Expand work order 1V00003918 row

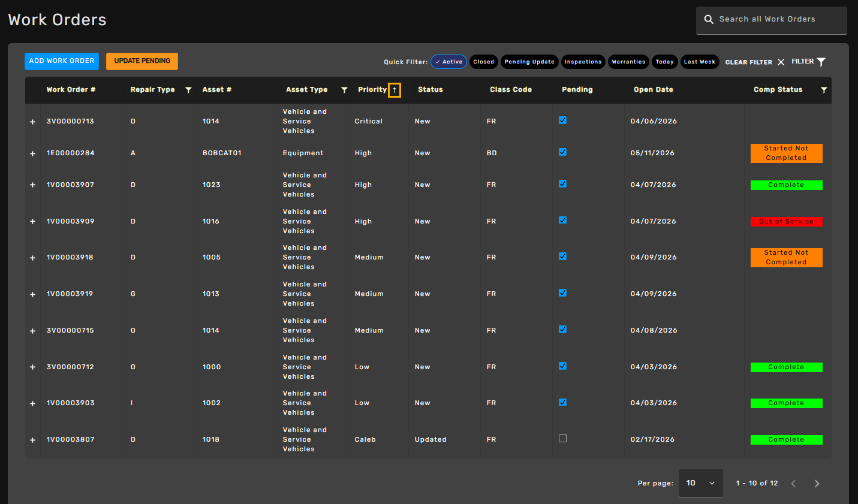point(33,258)
